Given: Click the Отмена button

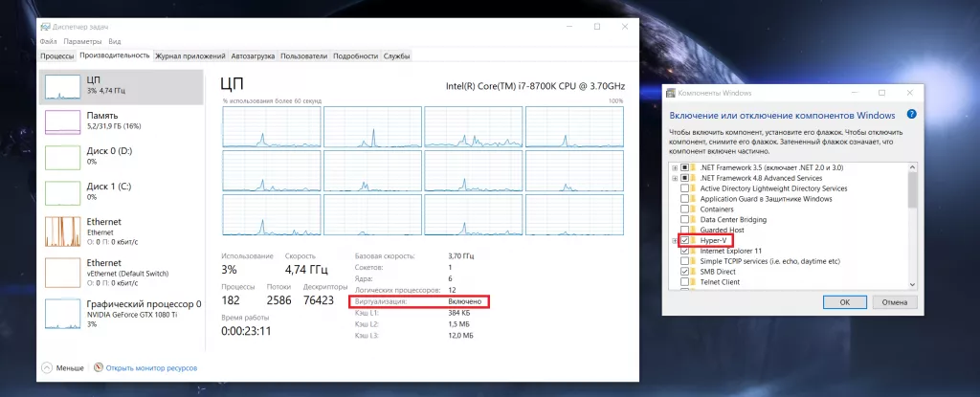Looking at the screenshot, I should pyautogui.click(x=895, y=302).
